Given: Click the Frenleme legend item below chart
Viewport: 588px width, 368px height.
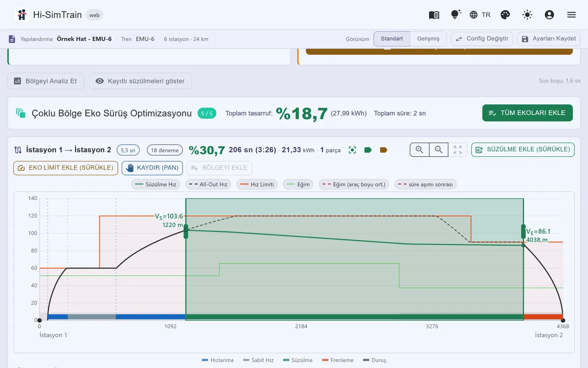Looking at the screenshot, I should 338,360.
